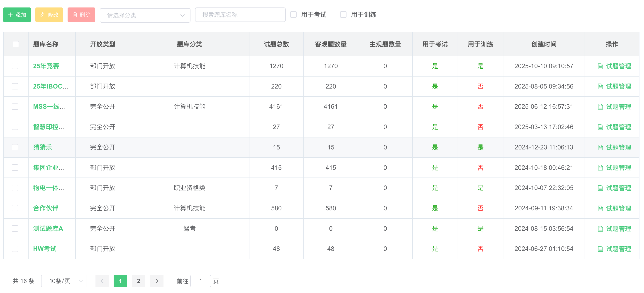Focus the 搜索题库名称 search field
Viewport: 644px width, 293px height.
(240, 15)
